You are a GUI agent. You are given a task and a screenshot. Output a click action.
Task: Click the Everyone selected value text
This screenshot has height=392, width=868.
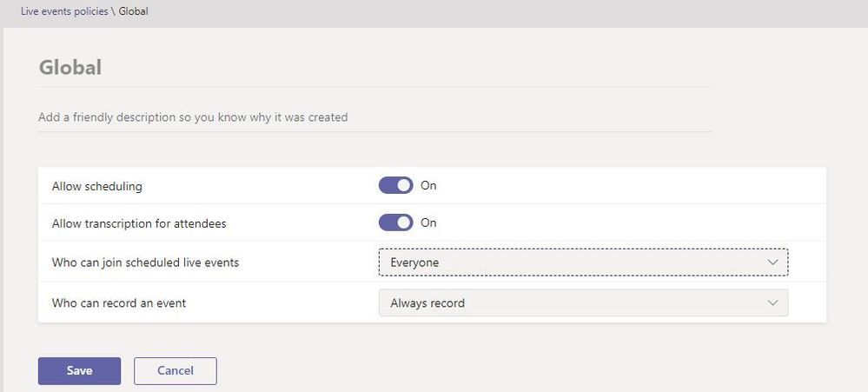pos(414,262)
